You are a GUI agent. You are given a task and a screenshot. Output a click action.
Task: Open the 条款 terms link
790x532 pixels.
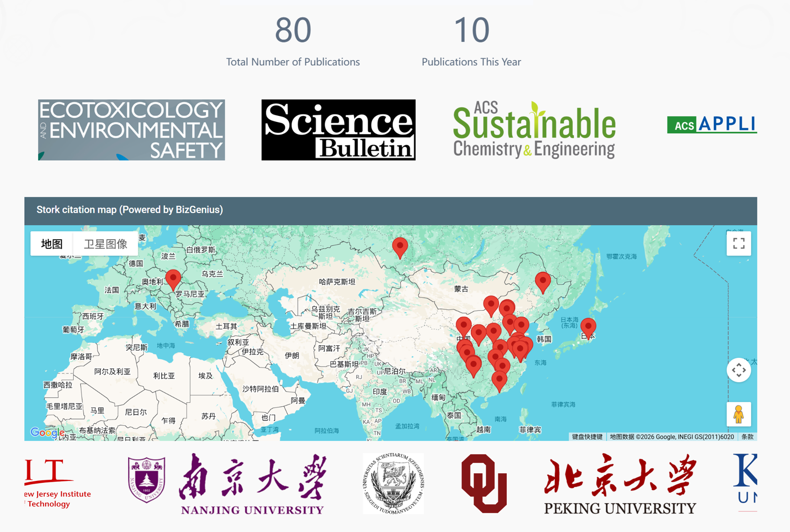click(x=747, y=436)
